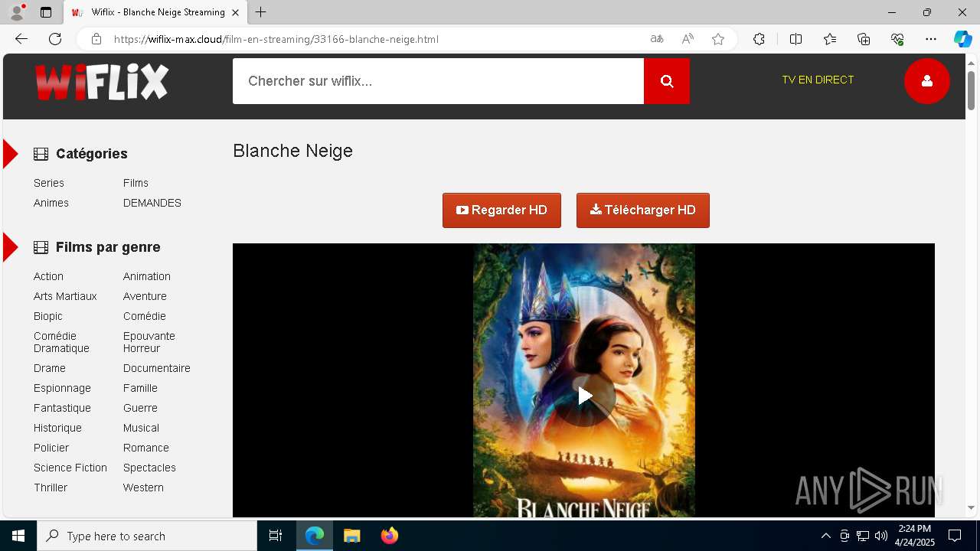Open browser extensions icon
Screen dimensions: 980x551
(x=759, y=39)
